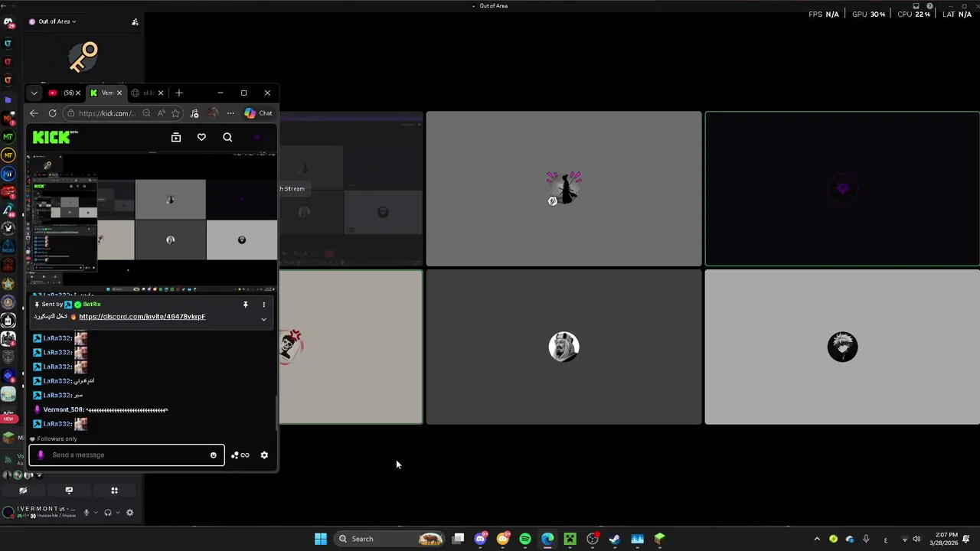
Task: Expand microphone input options arrow
Action: (x=96, y=513)
